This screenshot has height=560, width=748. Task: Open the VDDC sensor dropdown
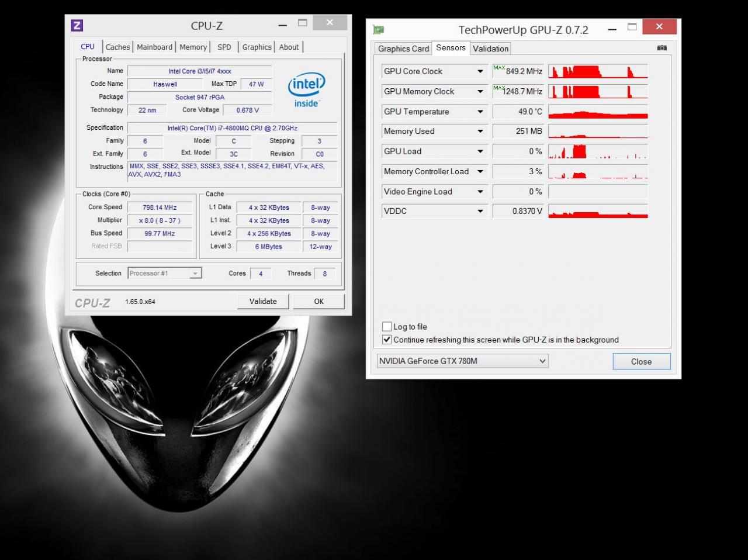pos(480,211)
